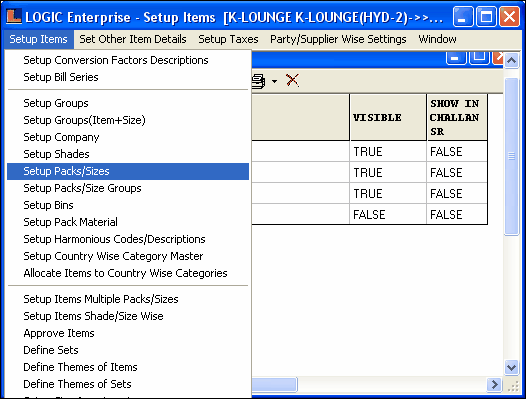
Task: Click FALSE in third row Challan column
Action: [457, 194]
